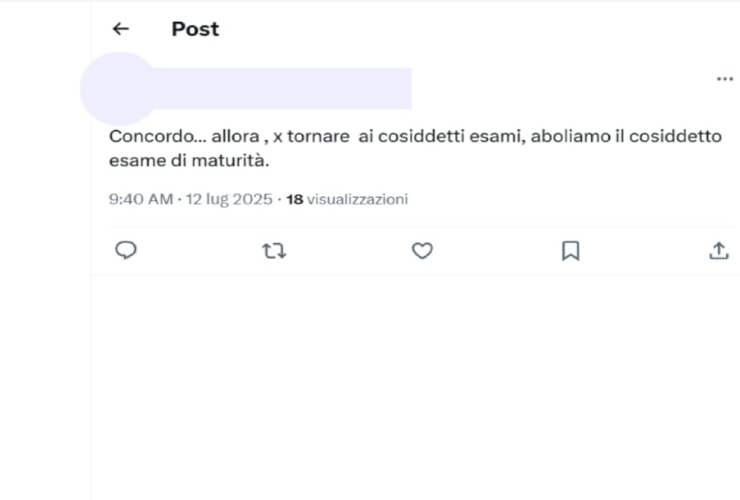Viewport: 740px width, 500px height.
Task: Share the post via upload arrow icon
Action: pyautogui.click(x=718, y=251)
